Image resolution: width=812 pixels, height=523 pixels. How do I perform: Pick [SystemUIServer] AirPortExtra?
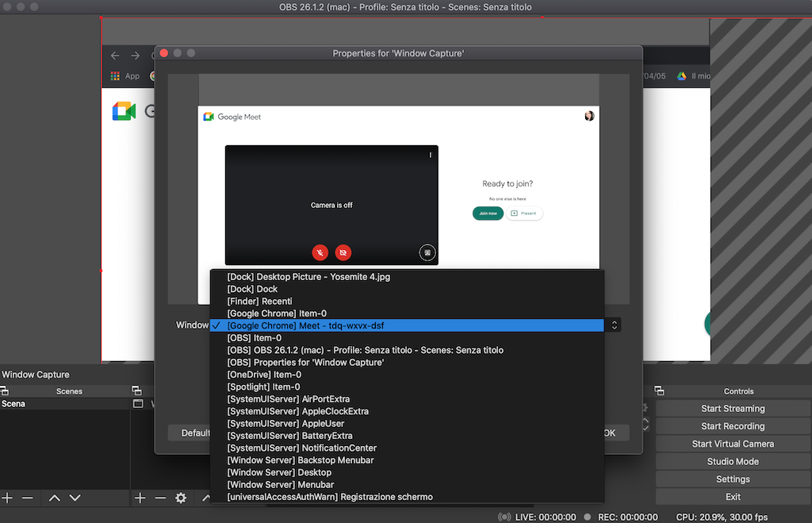point(407,399)
